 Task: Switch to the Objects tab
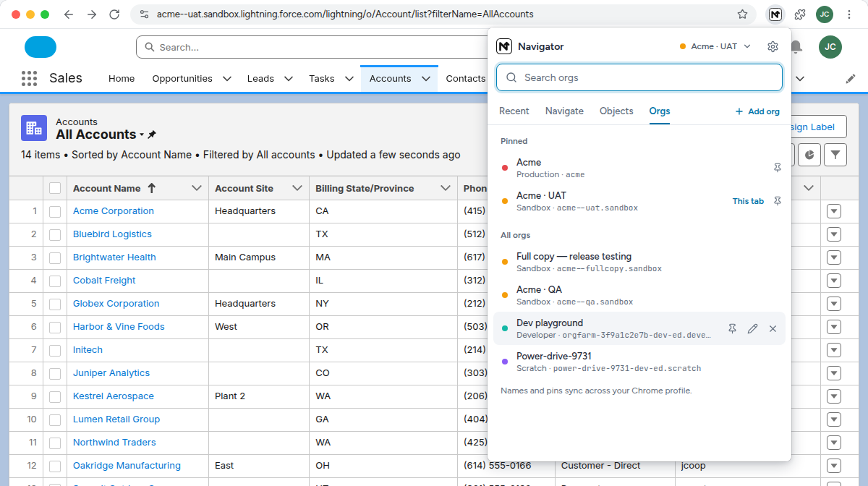point(616,111)
